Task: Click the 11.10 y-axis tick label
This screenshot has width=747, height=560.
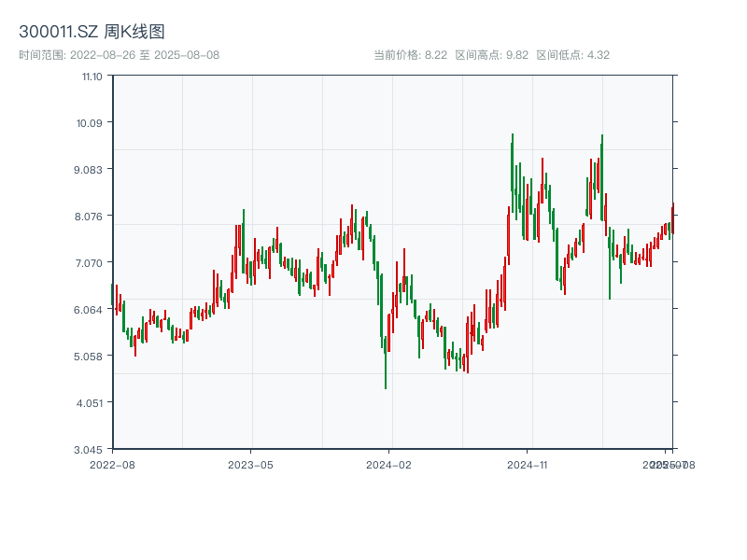Action: (x=92, y=76)
